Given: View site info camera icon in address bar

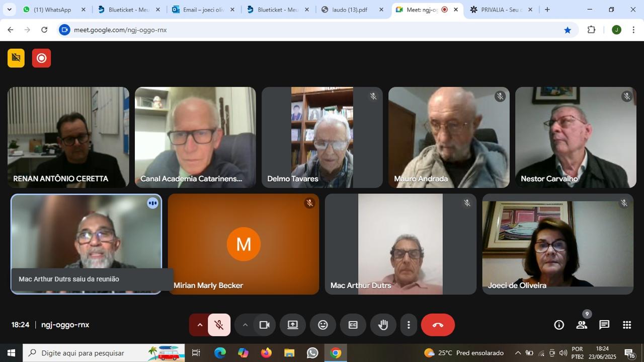Looking at the screenshot, I should click(x=64, y=30).
